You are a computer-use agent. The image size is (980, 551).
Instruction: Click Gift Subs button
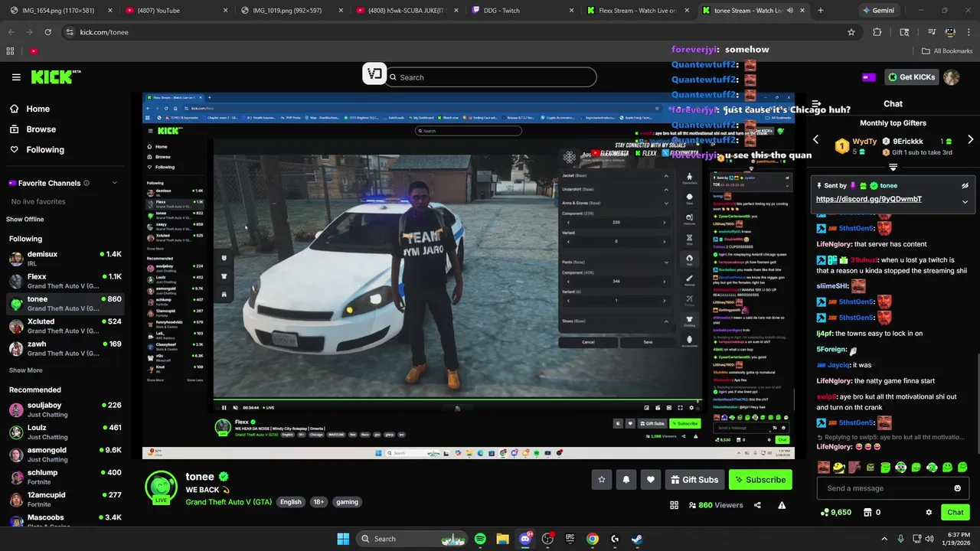pos(694,480)
